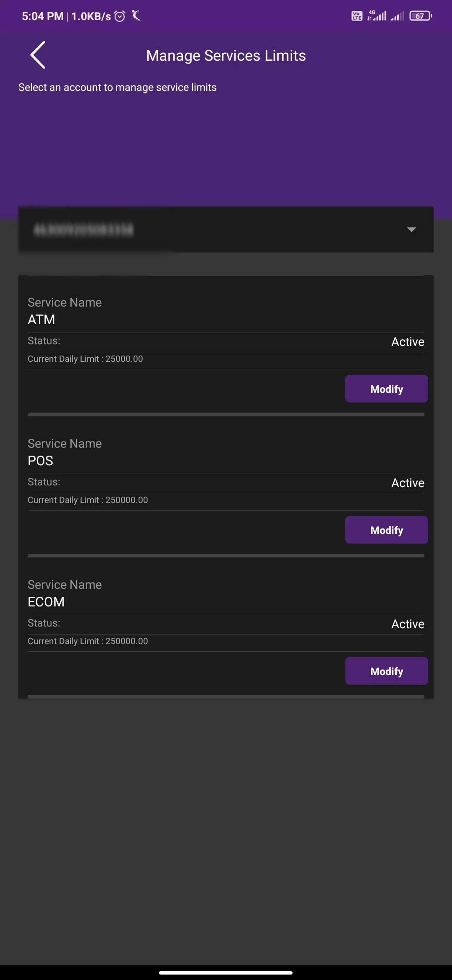Tap POS Current Daily Limit 250000.00
The width and height of the screenshot is (452, 980).
pos(88,500)
